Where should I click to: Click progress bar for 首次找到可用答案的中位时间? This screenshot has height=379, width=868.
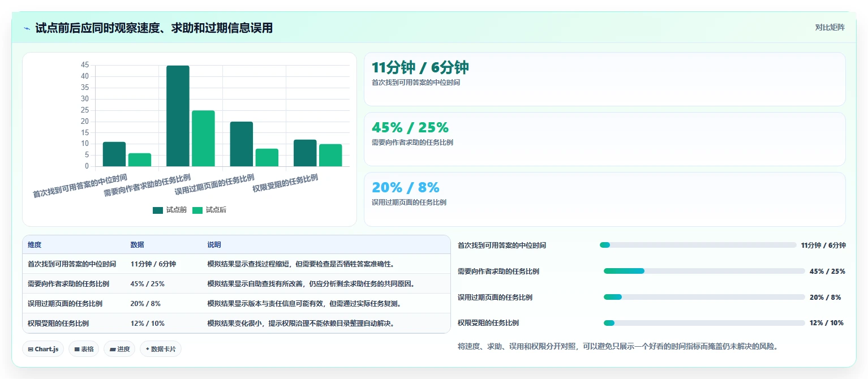point(698,245)
